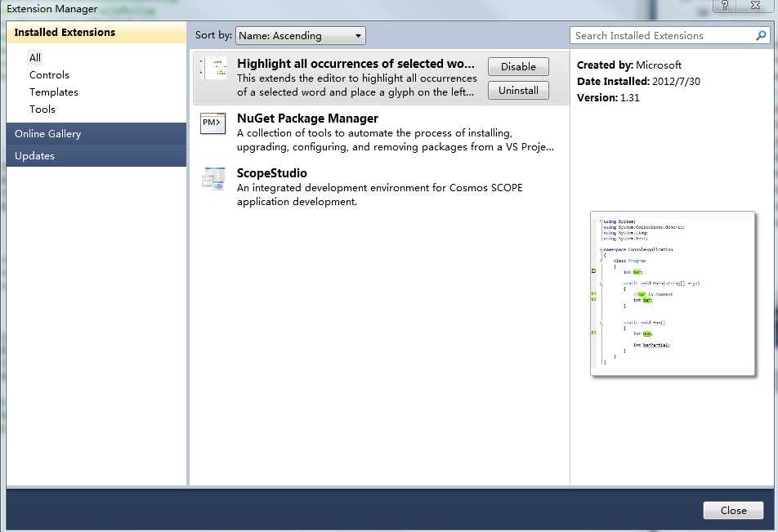778x532 pixels.
Task: Open the Sort by dropdown
Action: coord(300,36)
